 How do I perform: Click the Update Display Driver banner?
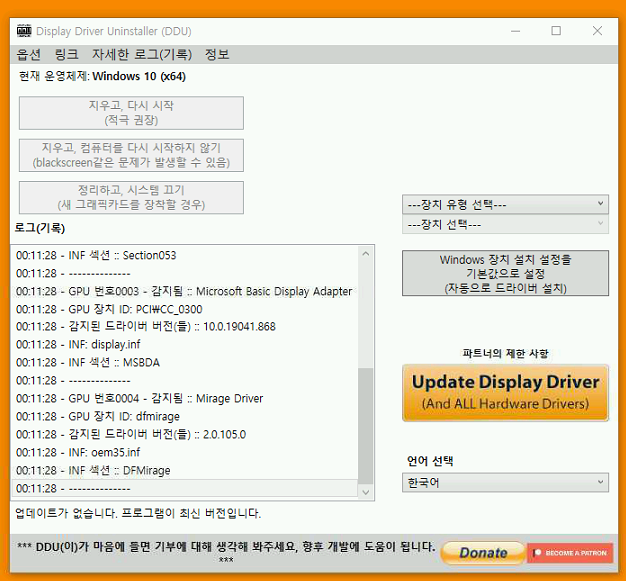[505, 393]
